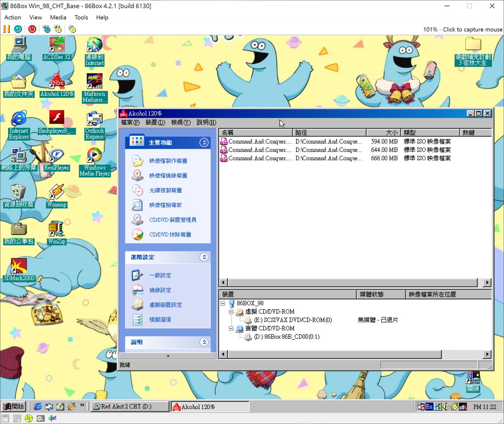The image size is (504, 424).
Task: Click the sidebar scroll-down arrow below 說明
Action: pos(168,356)
